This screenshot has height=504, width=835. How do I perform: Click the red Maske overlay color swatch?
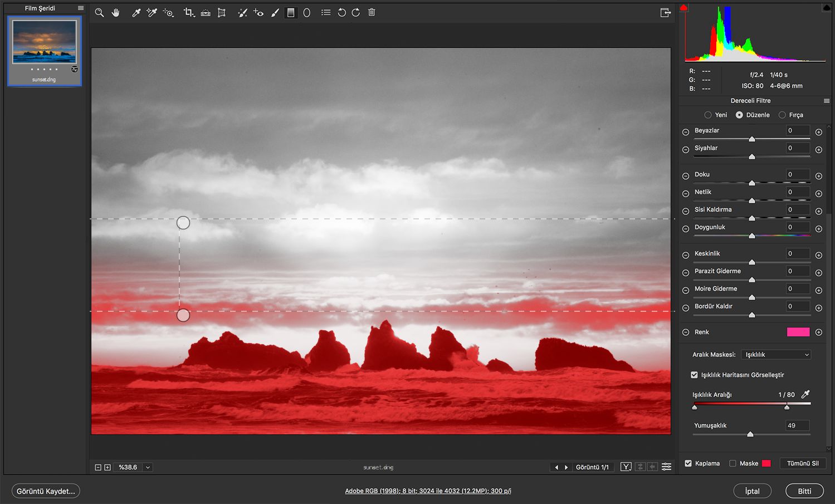[x=766, y=463]
